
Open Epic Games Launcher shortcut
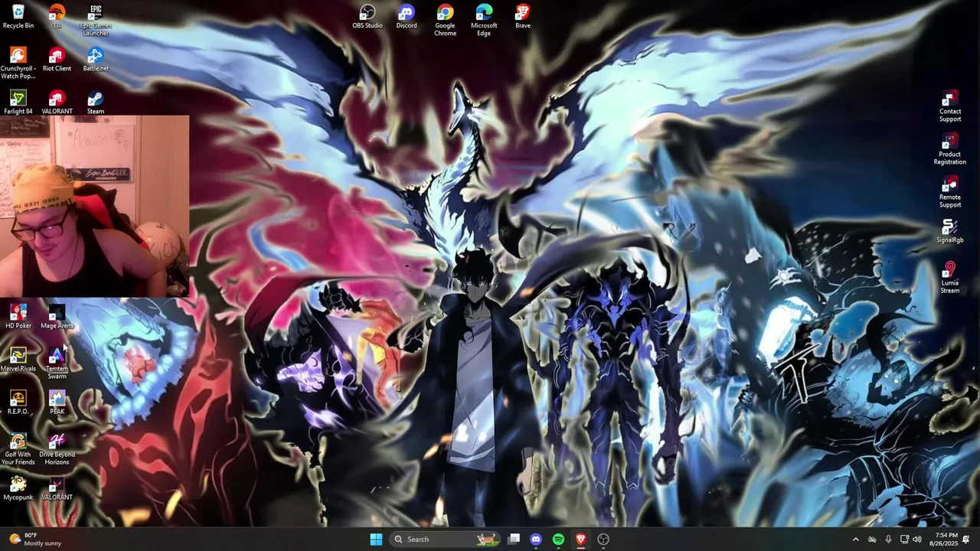96,20
